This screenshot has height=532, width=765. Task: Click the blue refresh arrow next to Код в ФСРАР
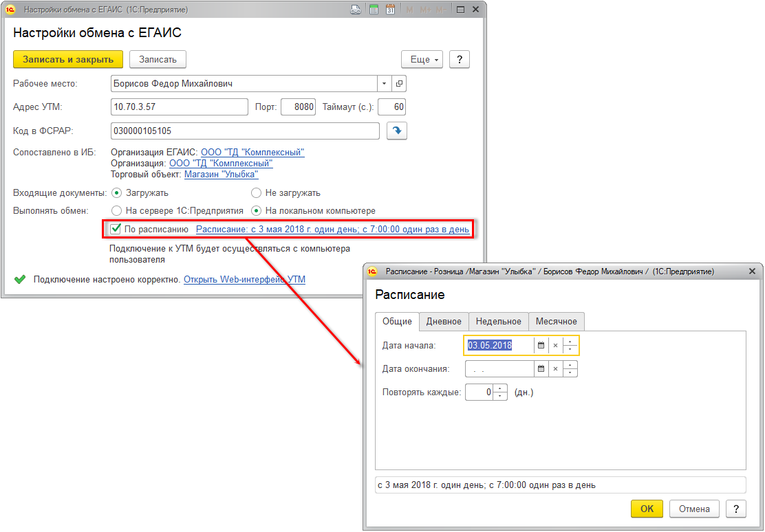coord(397,131)
